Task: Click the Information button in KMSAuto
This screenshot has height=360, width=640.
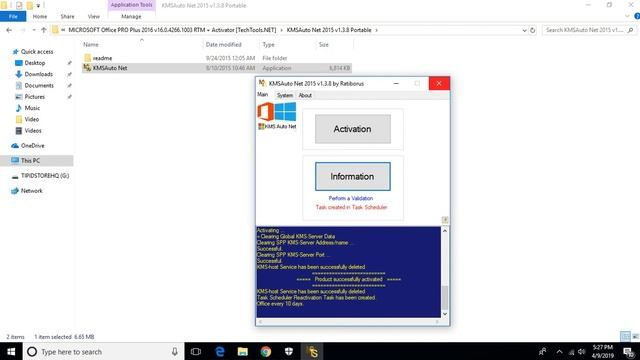Action: coord(353,176)
